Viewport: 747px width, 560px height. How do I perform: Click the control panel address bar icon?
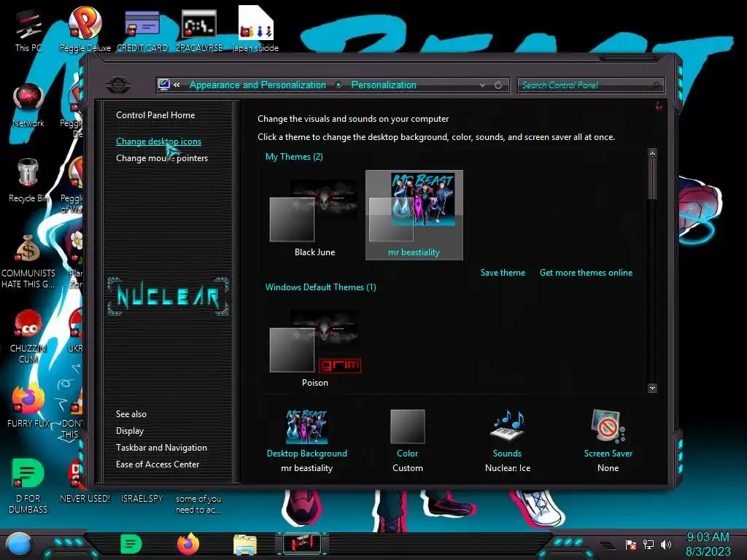(x=164, y=85)
